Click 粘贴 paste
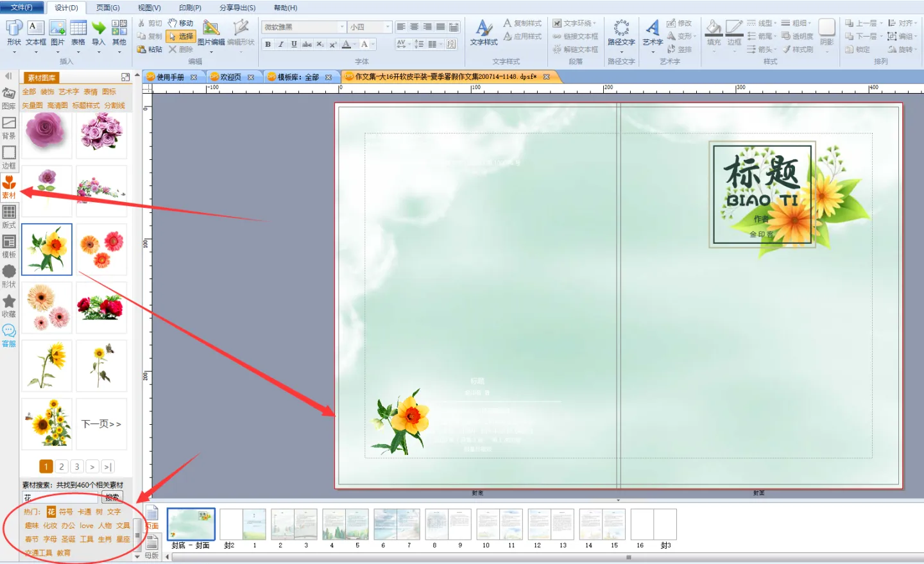Viewport: 924px width, 564px height. click(150, 49)
